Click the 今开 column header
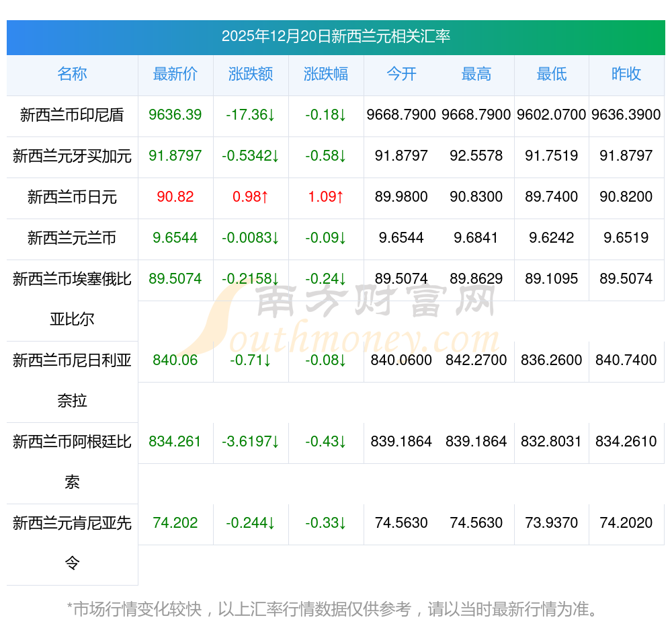 click(401, 74)
